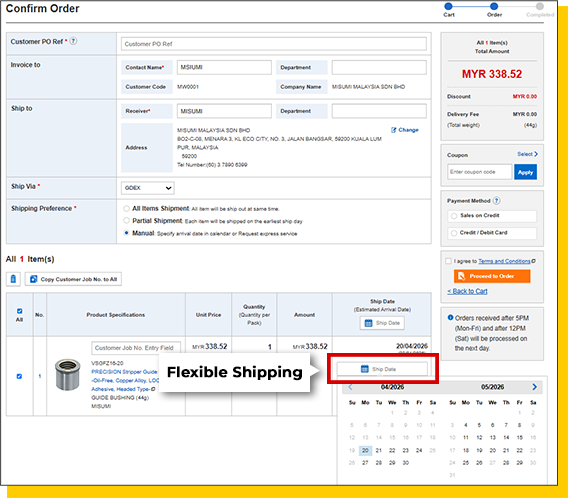Toggle the All items header checkbox
Viewport: 568px width, 498px height.
[x=20, y=311]
